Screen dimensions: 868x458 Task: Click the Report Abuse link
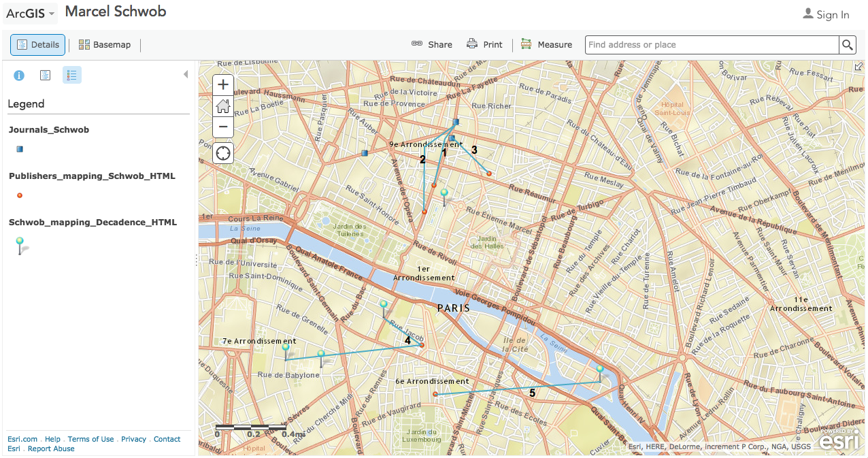pyautogui.click(x=51, y=448)
